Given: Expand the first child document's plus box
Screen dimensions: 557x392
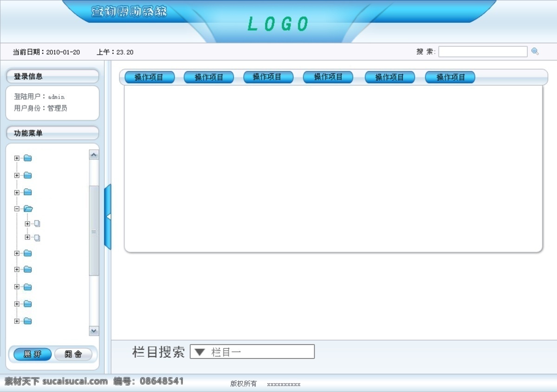Looking at the screenshot, I should 27,224.
